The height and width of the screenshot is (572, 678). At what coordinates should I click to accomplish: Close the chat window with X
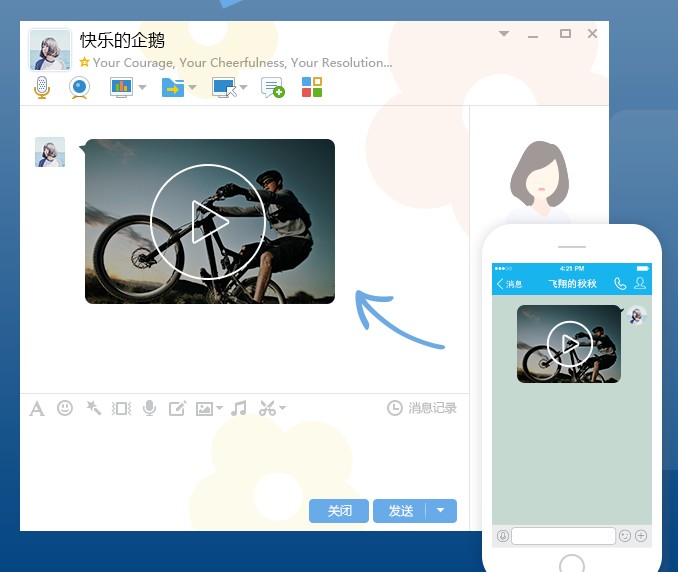[x=592, y=33]
